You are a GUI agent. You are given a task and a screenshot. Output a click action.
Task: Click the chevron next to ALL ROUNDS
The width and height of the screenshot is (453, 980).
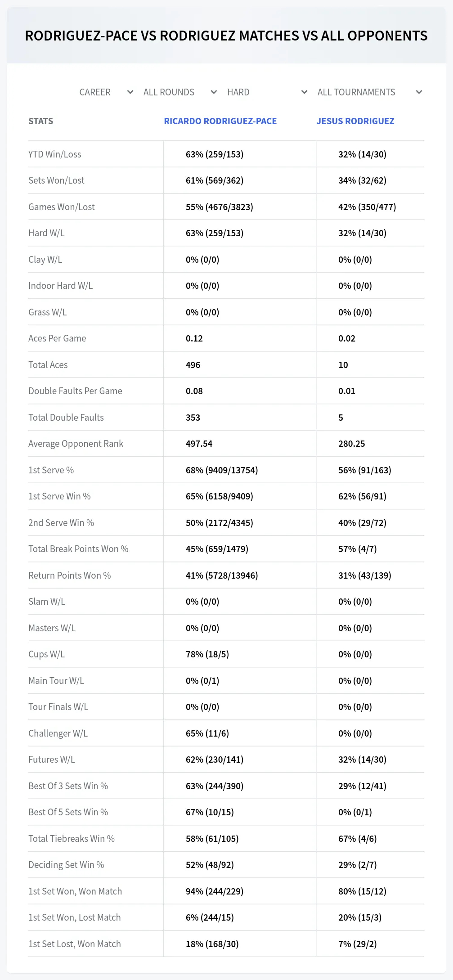[214, 92]
